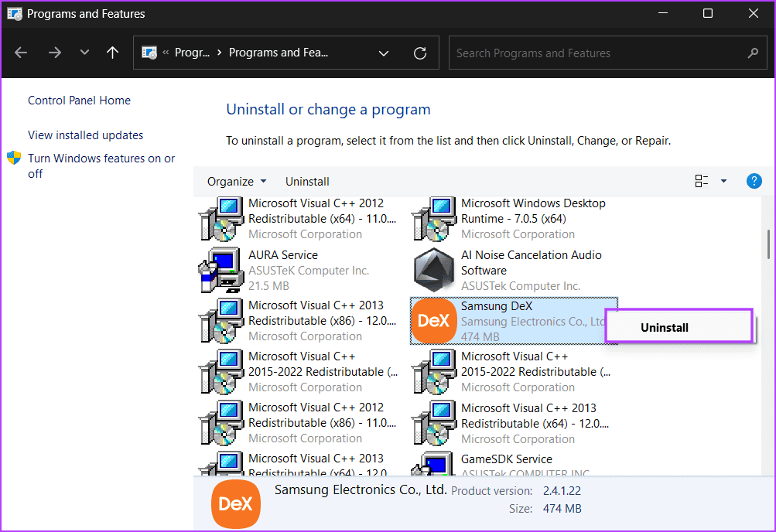
Task: Click the Size value '474 MB' in the details pane
Action: coord(562,508)
